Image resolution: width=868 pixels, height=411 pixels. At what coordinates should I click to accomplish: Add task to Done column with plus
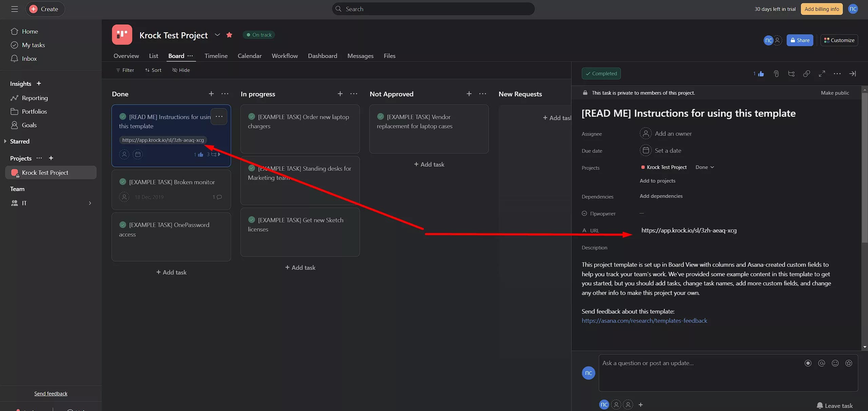211,94
